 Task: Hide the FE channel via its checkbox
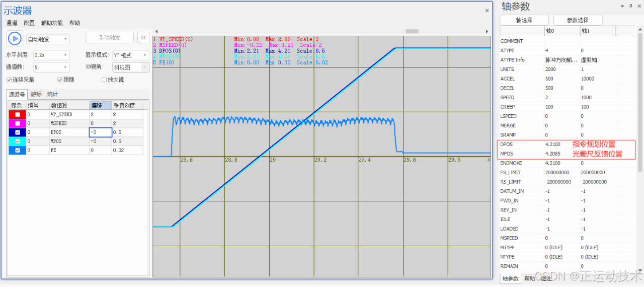click(18, 151)
